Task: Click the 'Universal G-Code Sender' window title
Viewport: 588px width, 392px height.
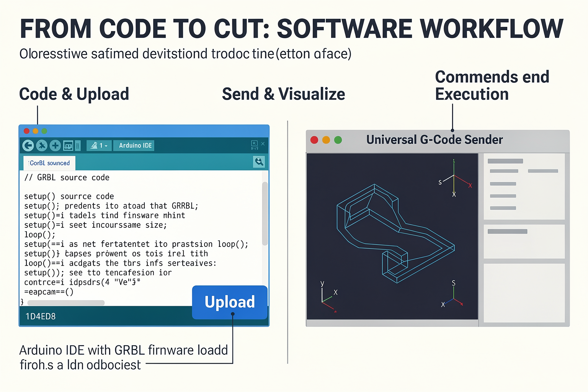Action: pyautogui.click(x=434, y=140)
